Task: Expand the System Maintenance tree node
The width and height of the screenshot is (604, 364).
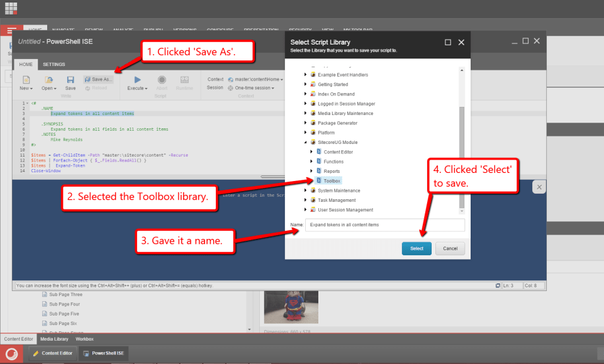Action: tap(306, 190)
